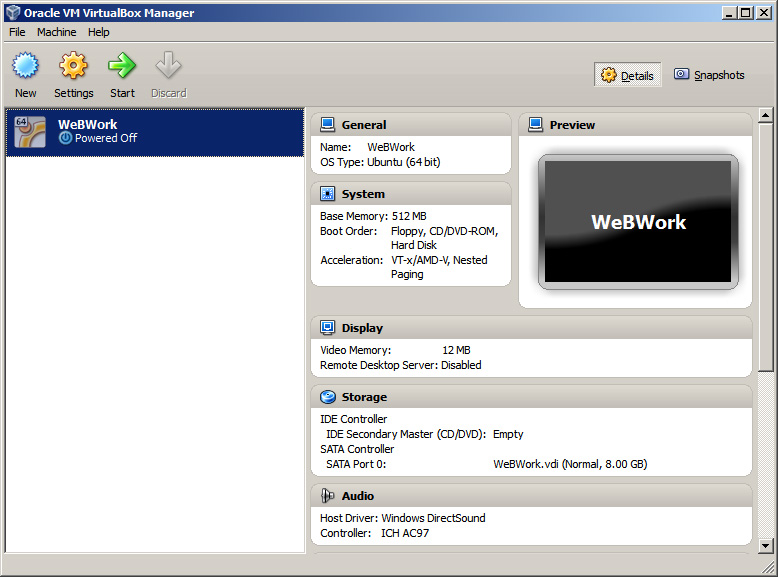This screenshot has height=577, width=778.
Task: Click the details scrollbar up arrow
Action: click(x=766, y=116)
